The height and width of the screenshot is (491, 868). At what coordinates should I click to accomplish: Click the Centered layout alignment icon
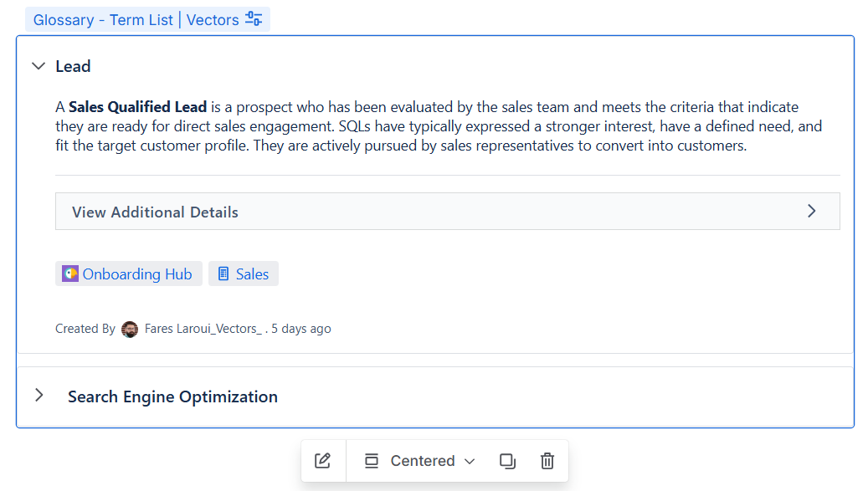point(372,461)
